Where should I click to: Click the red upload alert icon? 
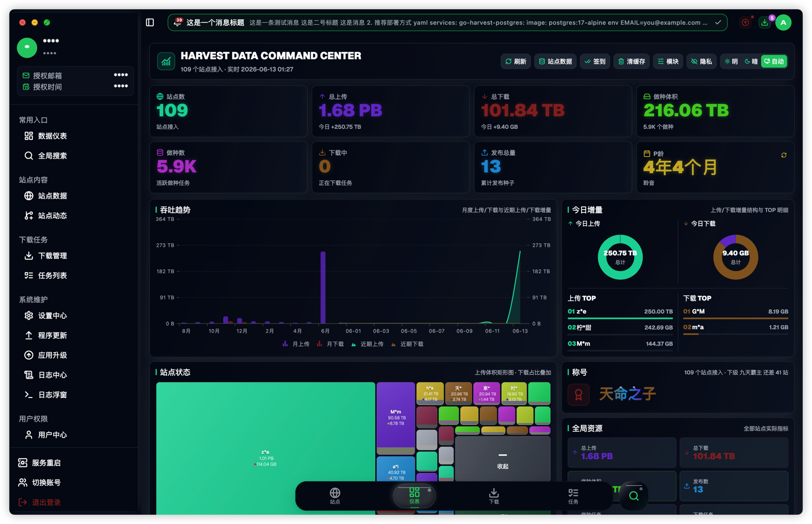point(745,22)
